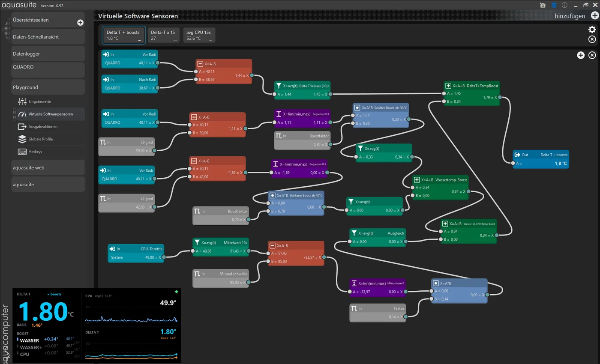Click minus icon of subtraction node with B = 38,67

200,64
